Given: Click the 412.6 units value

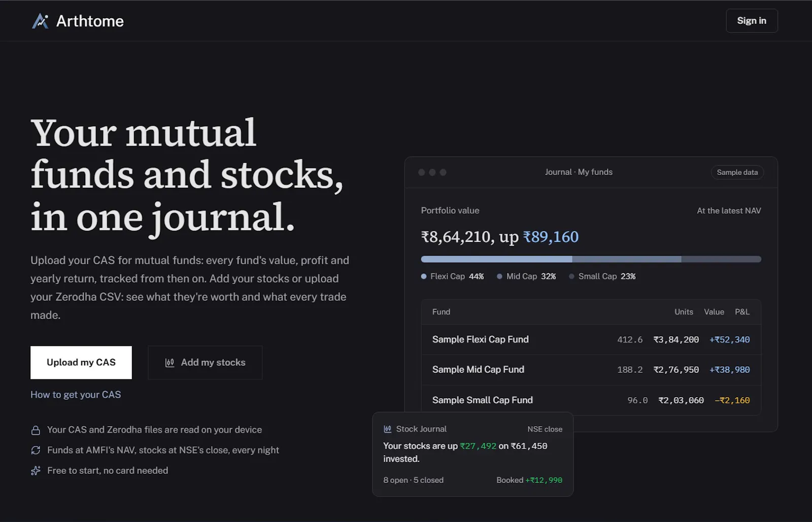Looking at the screenshot, I should point(630,339).
